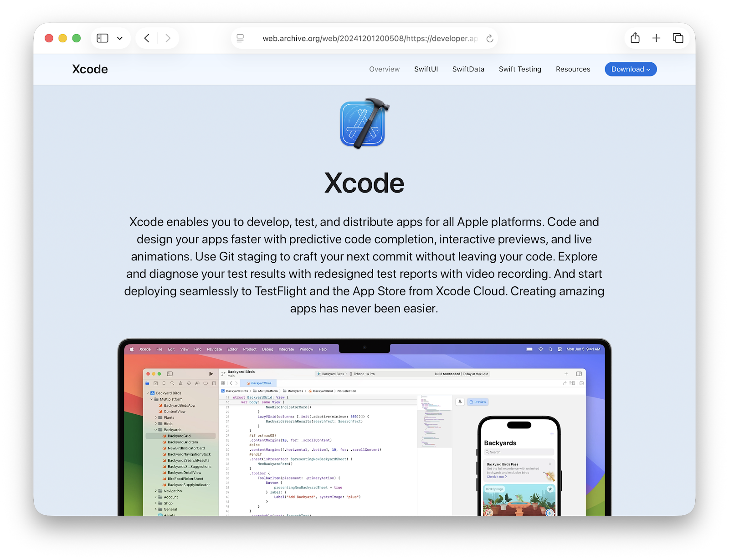Viewport: 729px width, 560px height.
Task: Open the SwiftUI section
Action: click(x=426, y=69)
